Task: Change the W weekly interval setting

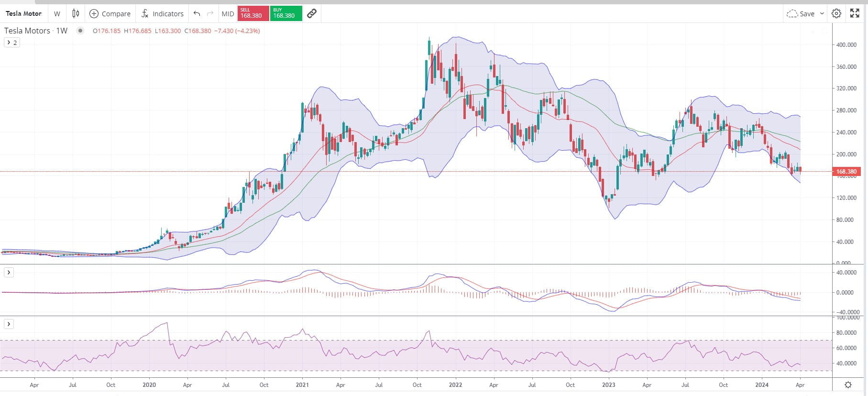Action: [57, 13]
